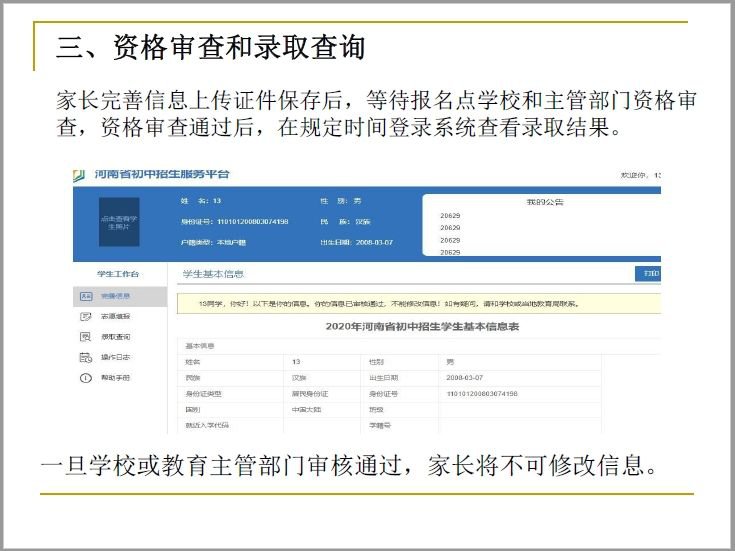Click the blue 打印 button
Image resolution: width=735 pixels, height=551 pixels.
tap(648, 273)
